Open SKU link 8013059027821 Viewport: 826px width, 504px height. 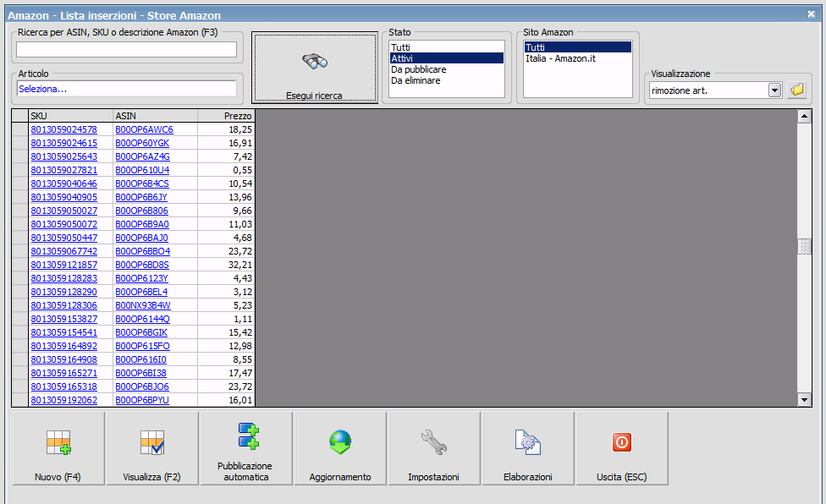coord(64,171)
